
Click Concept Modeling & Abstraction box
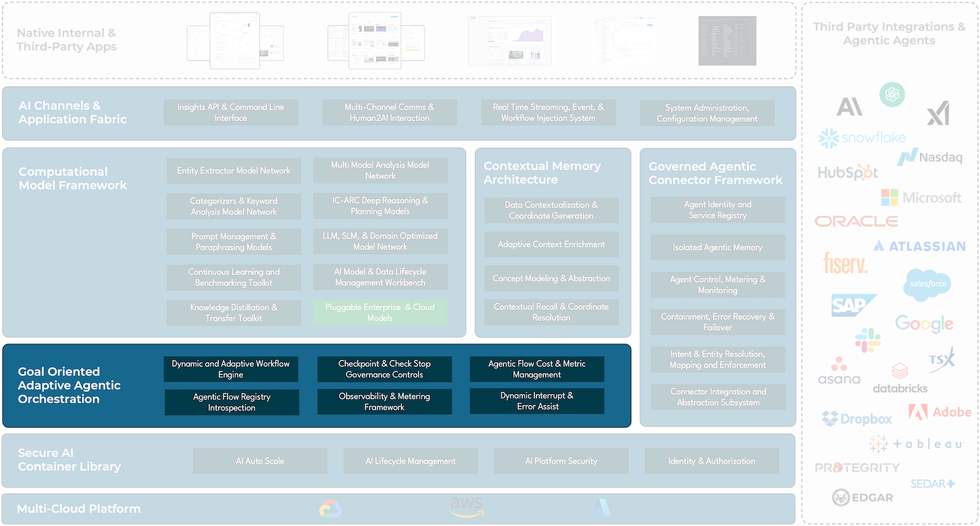[x=551, y=278]
